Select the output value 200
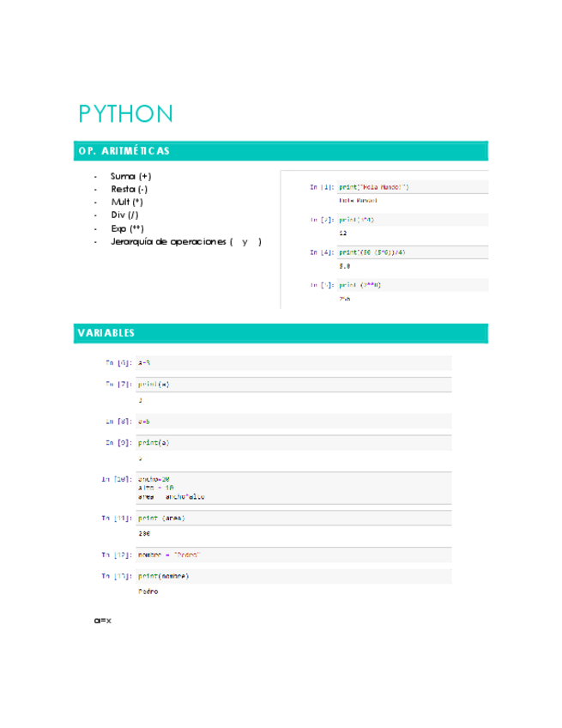 (144, 534)
